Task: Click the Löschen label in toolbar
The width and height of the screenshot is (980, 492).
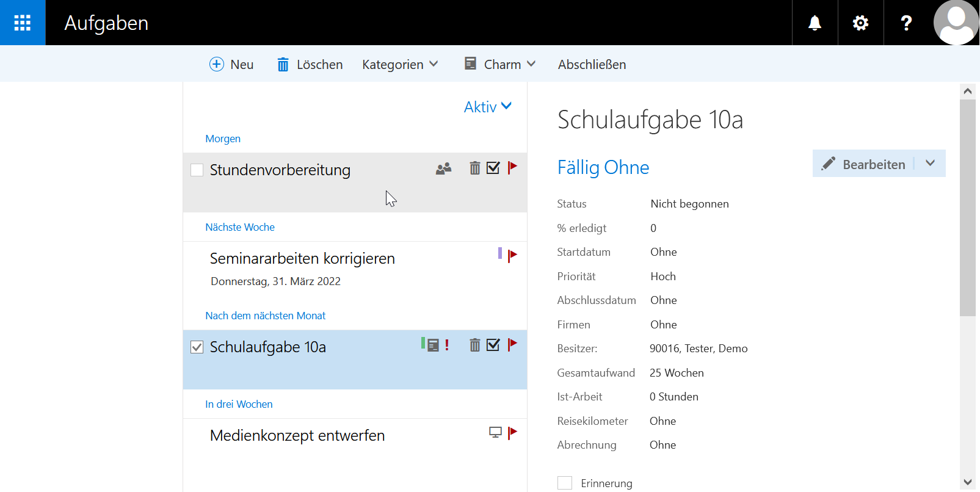Action: [x=319, y=64]
